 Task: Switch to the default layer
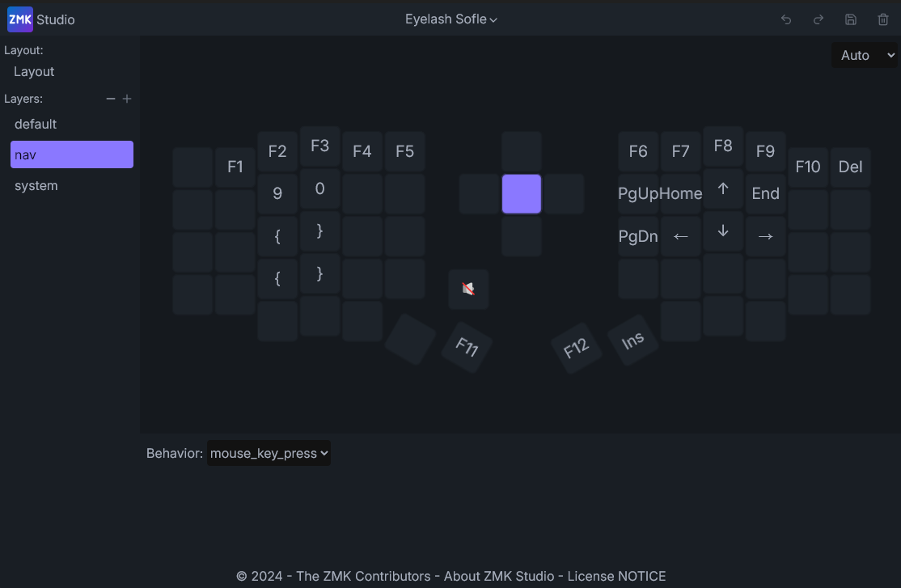pos(72,125)
